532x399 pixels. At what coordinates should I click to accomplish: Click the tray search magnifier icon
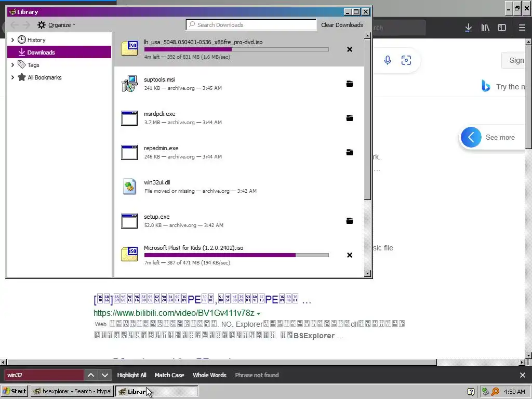495,392
